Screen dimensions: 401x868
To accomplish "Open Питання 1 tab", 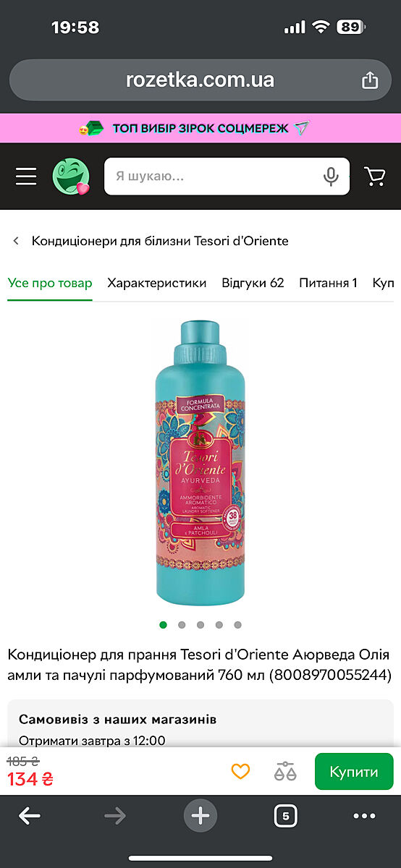I will tap(328, 283).
